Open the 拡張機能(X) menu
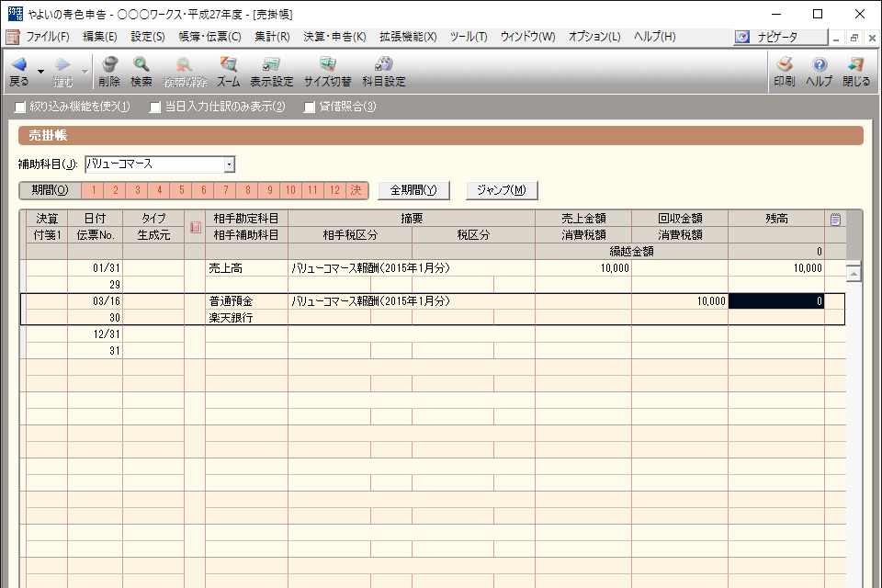882x588 pixels. tap(408, 37)
